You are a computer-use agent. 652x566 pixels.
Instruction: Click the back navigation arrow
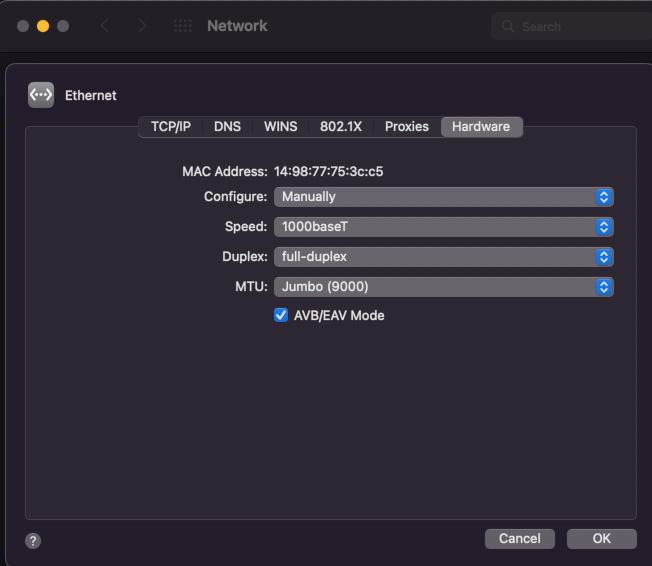(x=105, y=26)
